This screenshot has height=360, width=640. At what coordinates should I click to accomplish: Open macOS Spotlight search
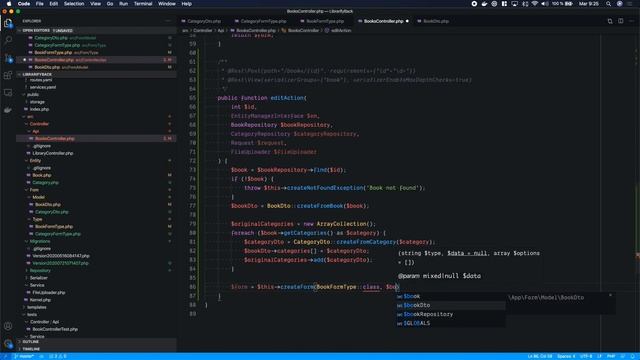(x=608, y=4)
